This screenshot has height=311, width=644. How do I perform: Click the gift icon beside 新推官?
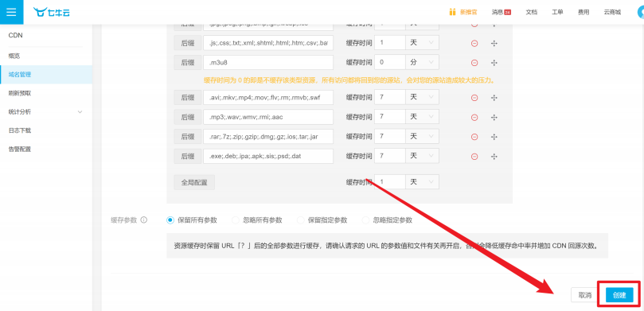[x=452, y=12]
